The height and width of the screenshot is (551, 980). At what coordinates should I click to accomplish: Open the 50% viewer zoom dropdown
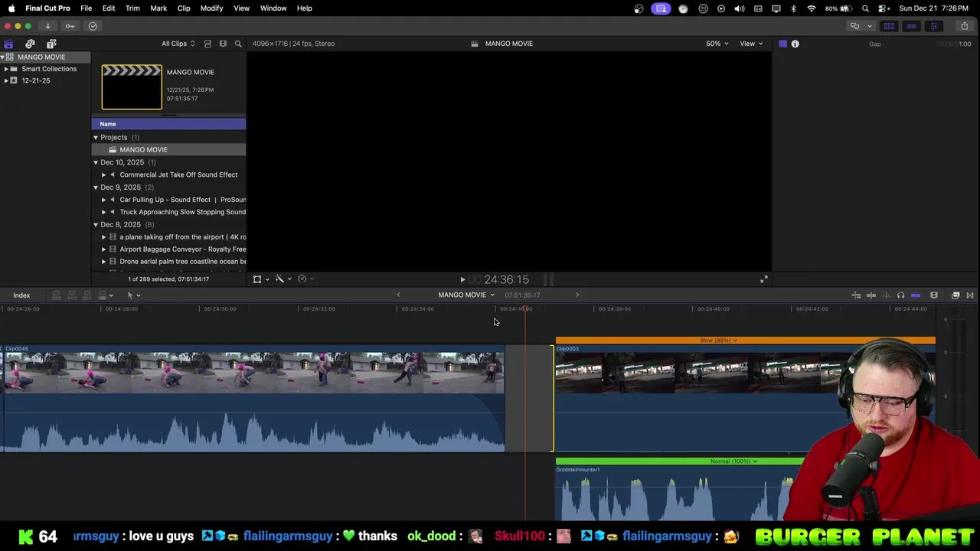(x=717, y=44)
